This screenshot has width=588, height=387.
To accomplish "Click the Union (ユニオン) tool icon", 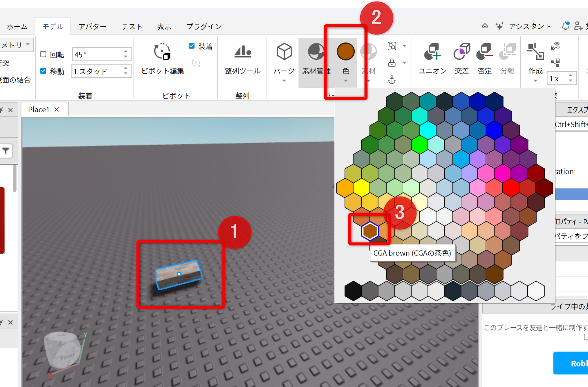I will [432, 51].
